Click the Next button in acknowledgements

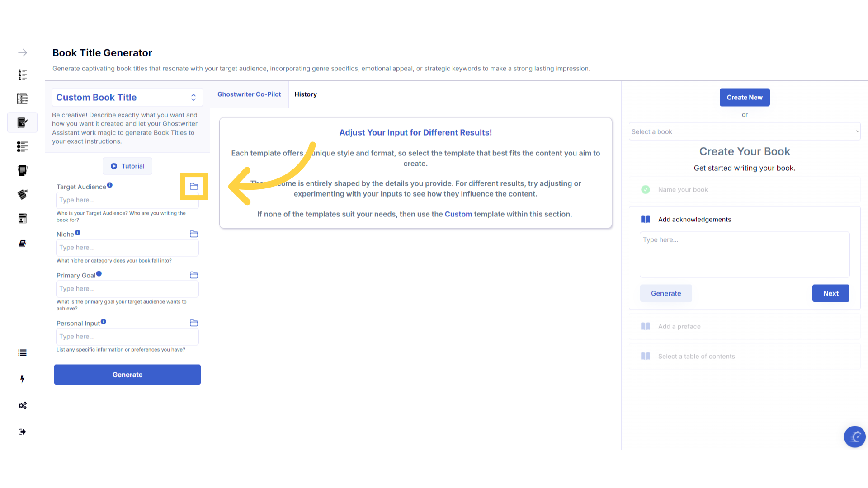[x=830, y=293]
